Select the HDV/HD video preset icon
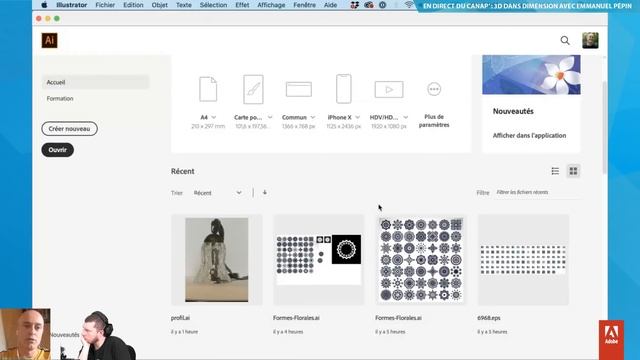Viewport: 640px width, 360px height. (x=389, y=89)
